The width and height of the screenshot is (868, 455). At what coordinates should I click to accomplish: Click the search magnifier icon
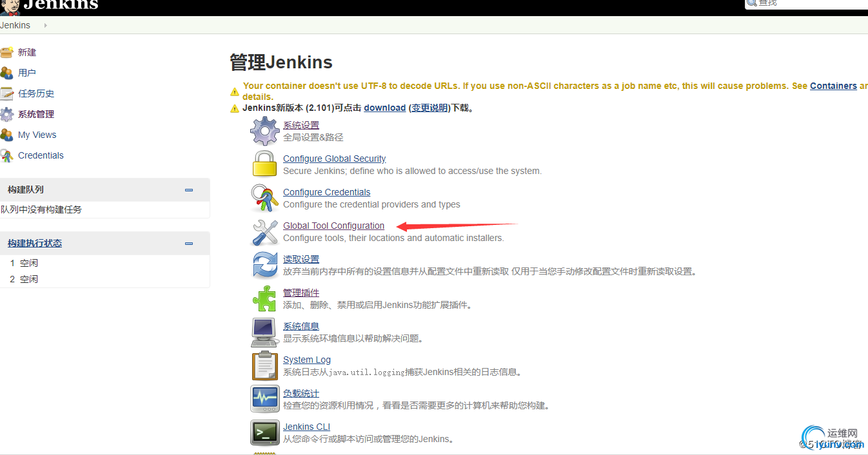pos(752,3)
